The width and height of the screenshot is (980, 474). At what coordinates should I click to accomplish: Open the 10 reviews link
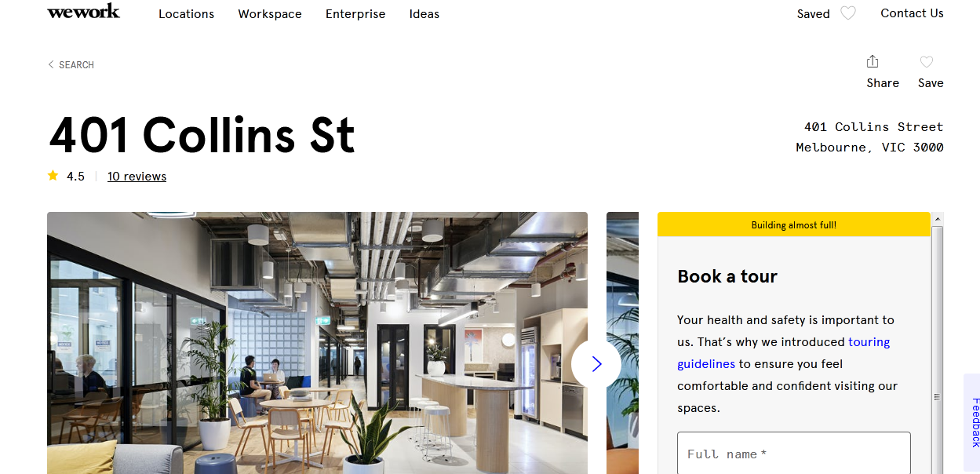point(137,177)
